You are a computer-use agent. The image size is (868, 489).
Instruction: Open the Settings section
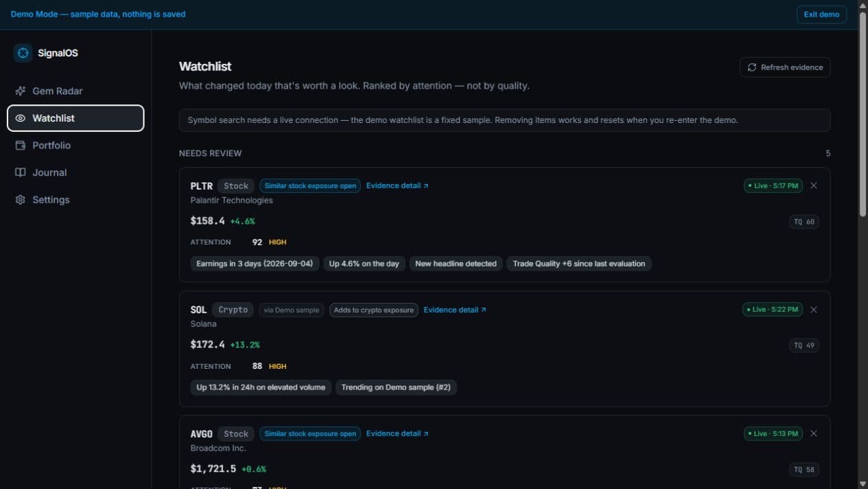click(x=75, y=200)
